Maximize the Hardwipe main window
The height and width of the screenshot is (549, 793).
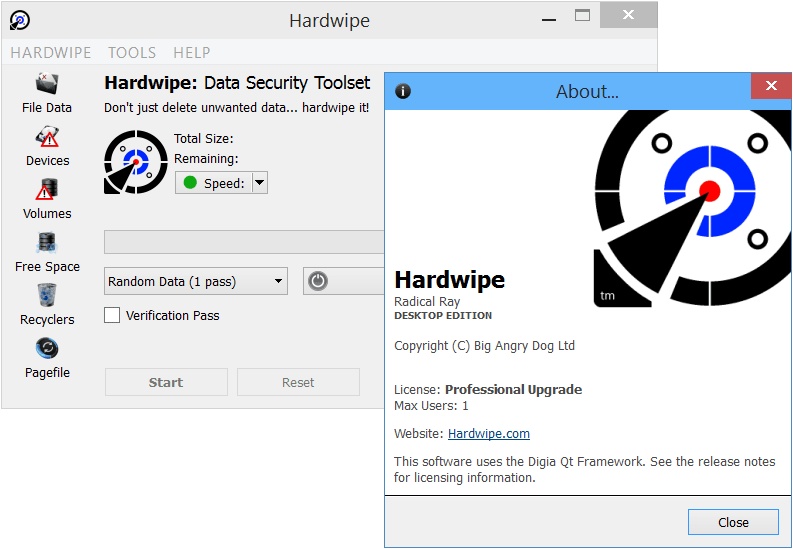pyautogui.click(x=582, y=16)
